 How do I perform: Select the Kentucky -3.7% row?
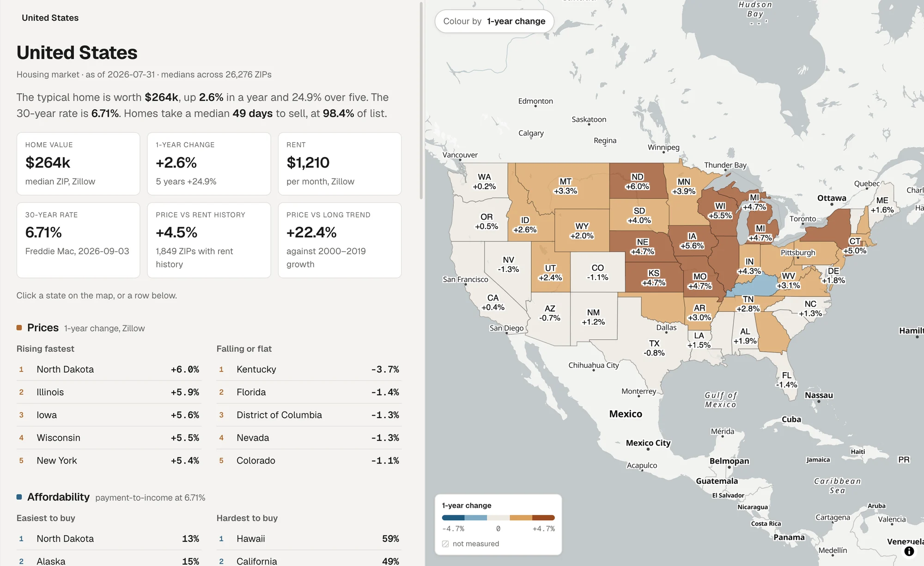click(309, 369)
